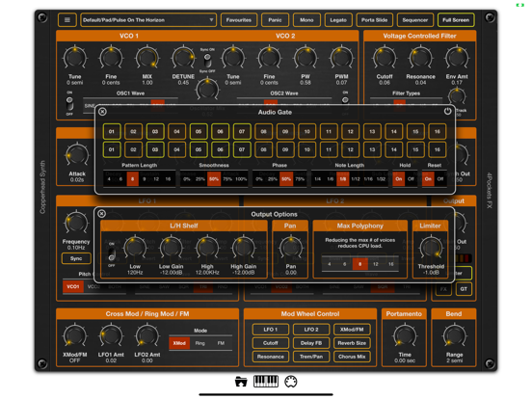Click the High Gain knob

(243, 248)
